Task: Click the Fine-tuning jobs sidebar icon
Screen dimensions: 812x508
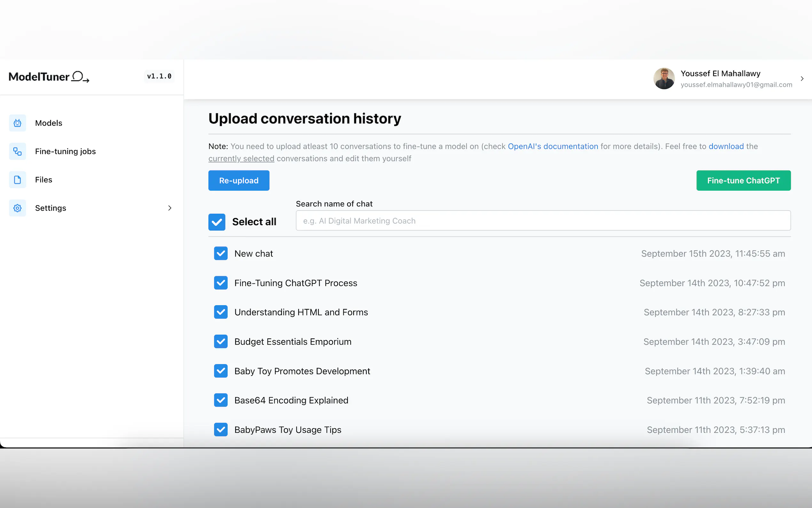Action: coord(18,152)
